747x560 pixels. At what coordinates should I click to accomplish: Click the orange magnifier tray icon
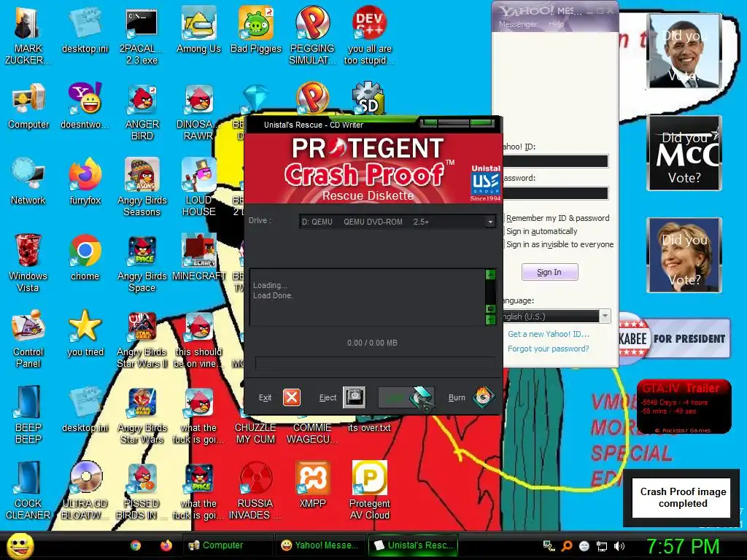coord(566,546)
